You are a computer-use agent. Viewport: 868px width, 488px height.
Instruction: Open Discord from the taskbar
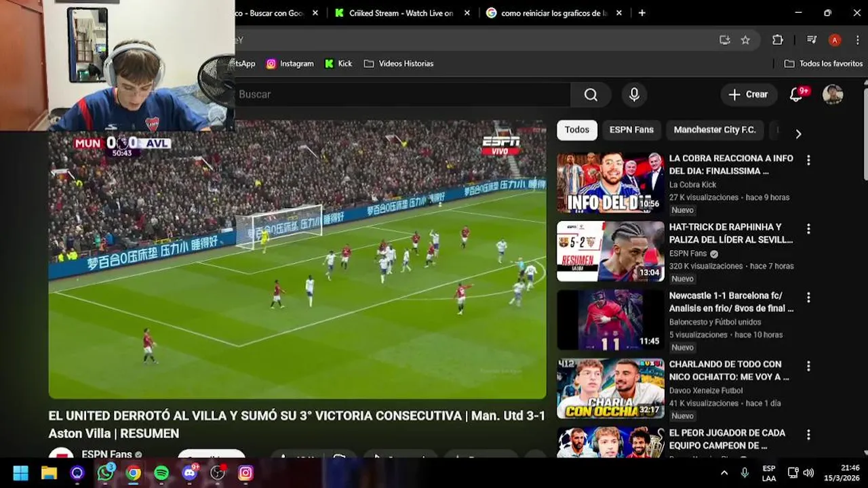point(190,473)
